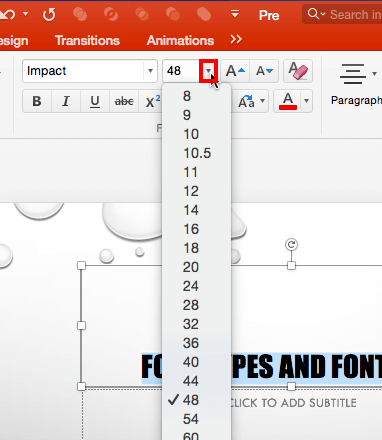Open the Paragraph group dropdown arrow
This screenshot has width=382, height=440.
[374, 74]
